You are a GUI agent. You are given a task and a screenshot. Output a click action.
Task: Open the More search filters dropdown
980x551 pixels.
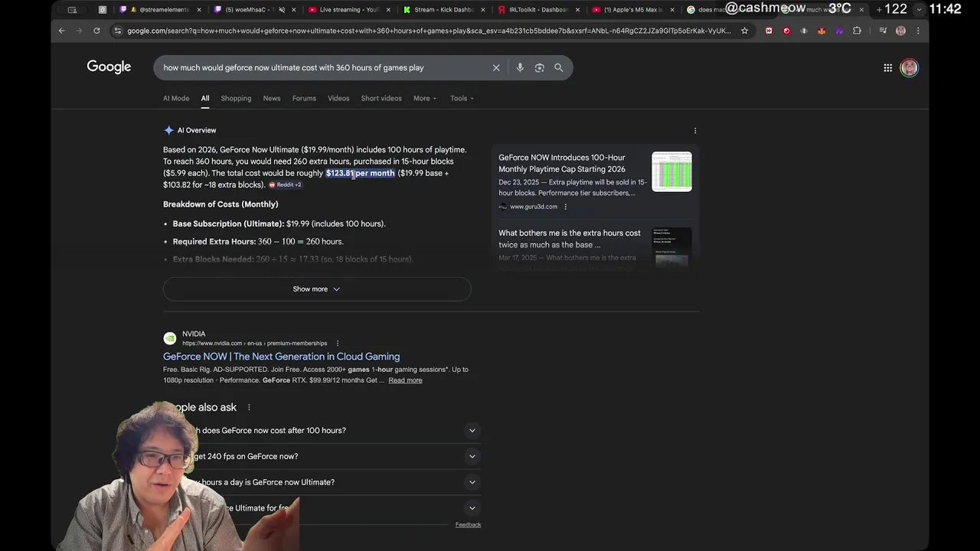(x=425, y=98)
